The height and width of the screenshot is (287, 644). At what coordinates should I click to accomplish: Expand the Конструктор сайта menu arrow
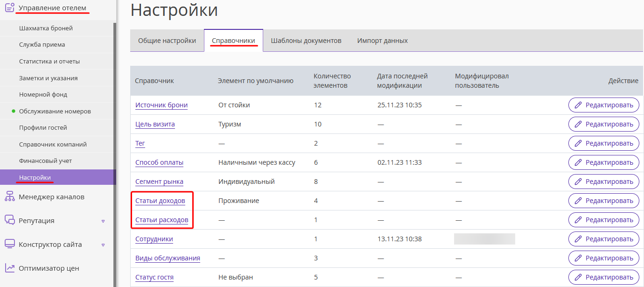(x=103, y=245)
